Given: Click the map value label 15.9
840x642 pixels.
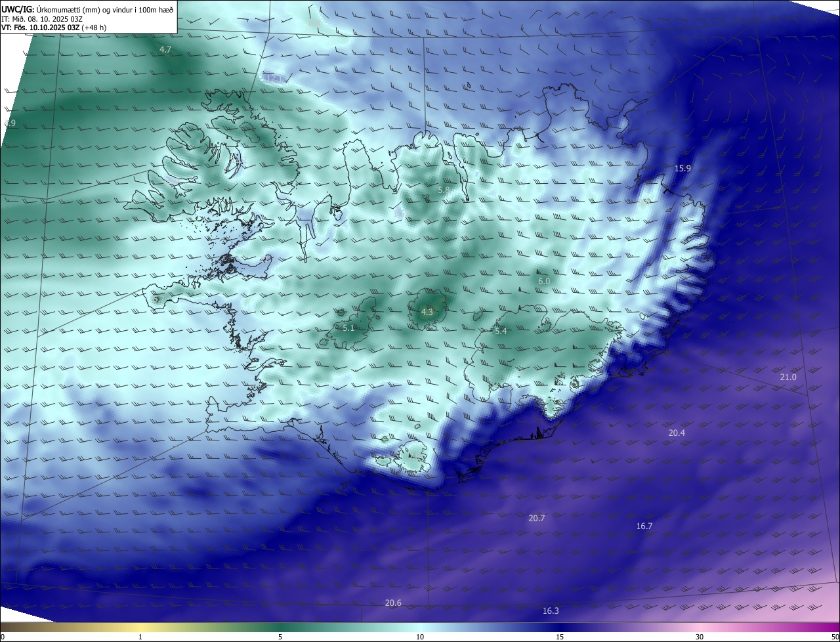Looking at the screenshot, I should [x=682, y=169].
